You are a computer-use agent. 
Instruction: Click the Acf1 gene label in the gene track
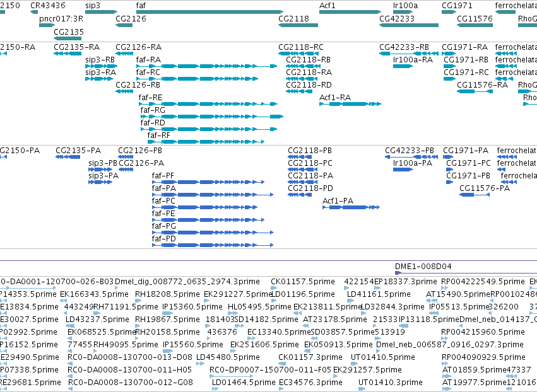[x=328, y=6]
